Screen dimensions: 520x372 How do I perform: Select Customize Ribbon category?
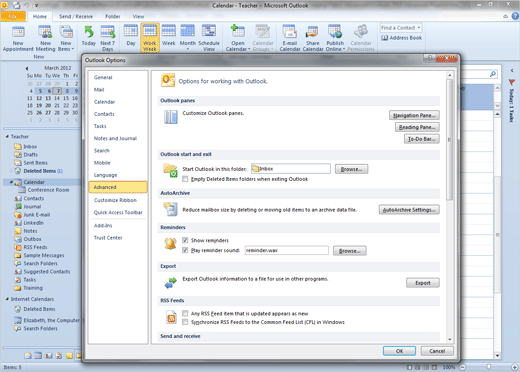coord(118,200)
